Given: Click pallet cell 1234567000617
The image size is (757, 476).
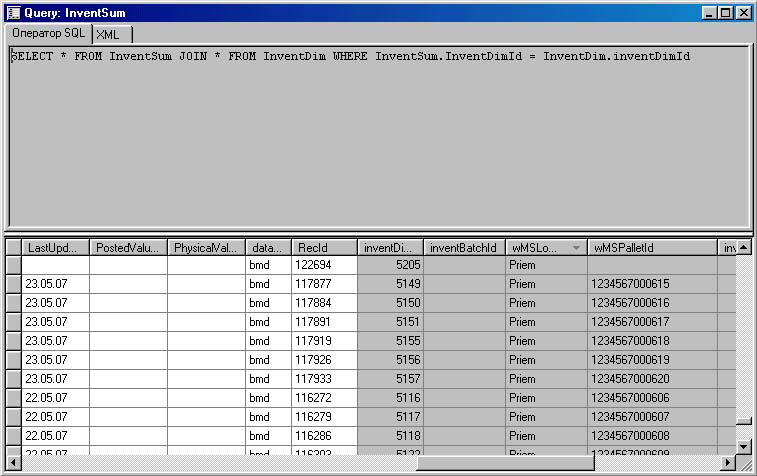Looking at the screenshot, I should [x=652, y=322].
